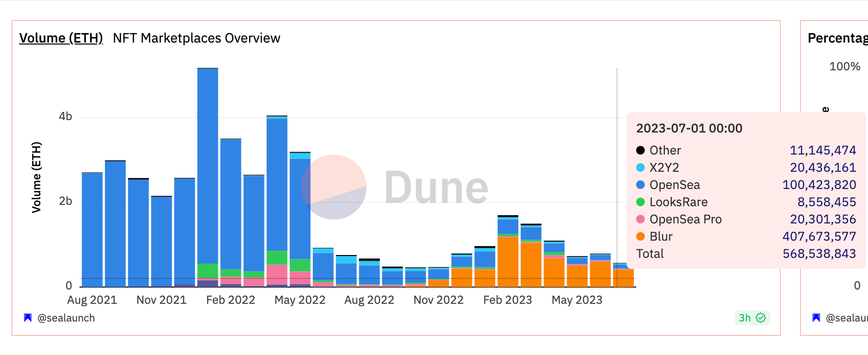Click the orange Blur legend dot

click(640, 236)
